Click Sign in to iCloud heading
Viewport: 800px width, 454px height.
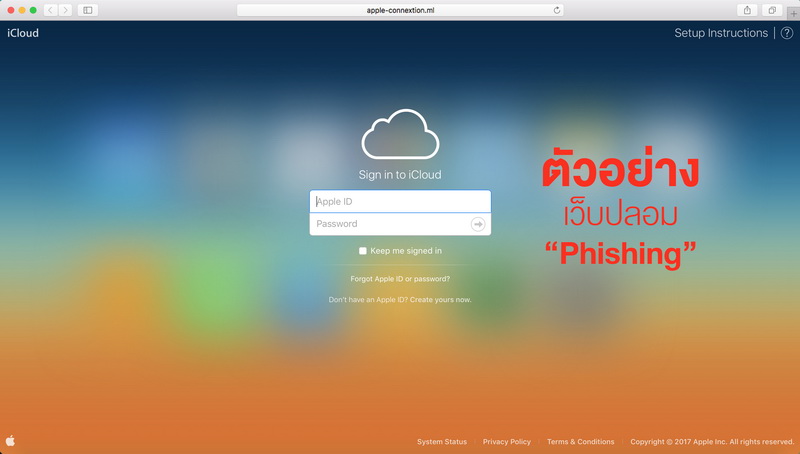tap(400, 175)
